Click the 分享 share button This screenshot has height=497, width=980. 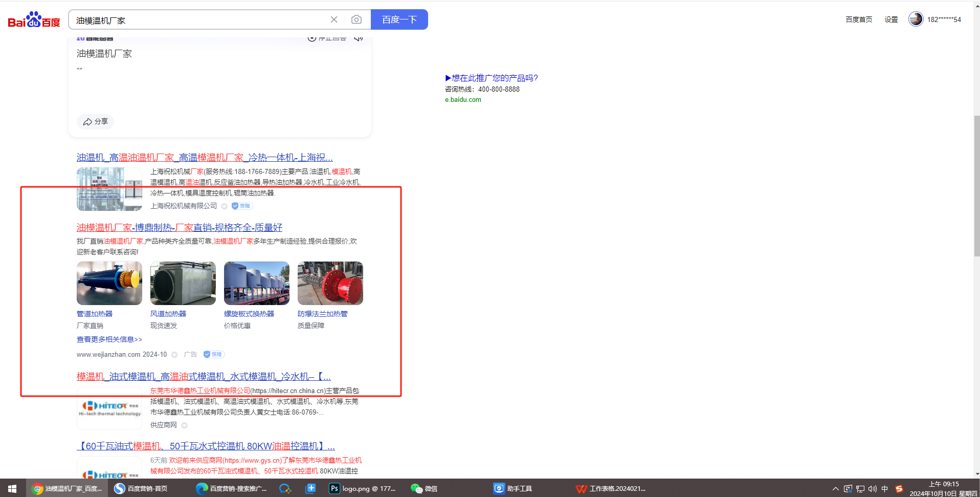pyautogui.click(x=96, y=121)
